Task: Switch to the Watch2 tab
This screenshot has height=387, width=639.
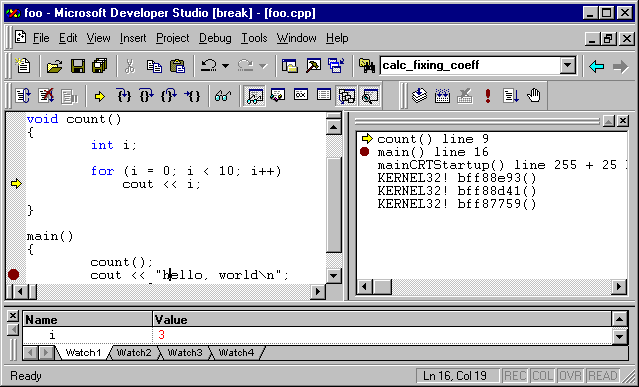Action: (x=134, y=352)
